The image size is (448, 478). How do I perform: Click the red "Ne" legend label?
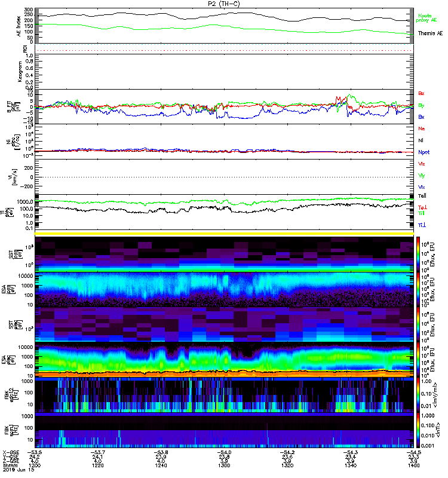pyautogui.click(x=422, y=128)
